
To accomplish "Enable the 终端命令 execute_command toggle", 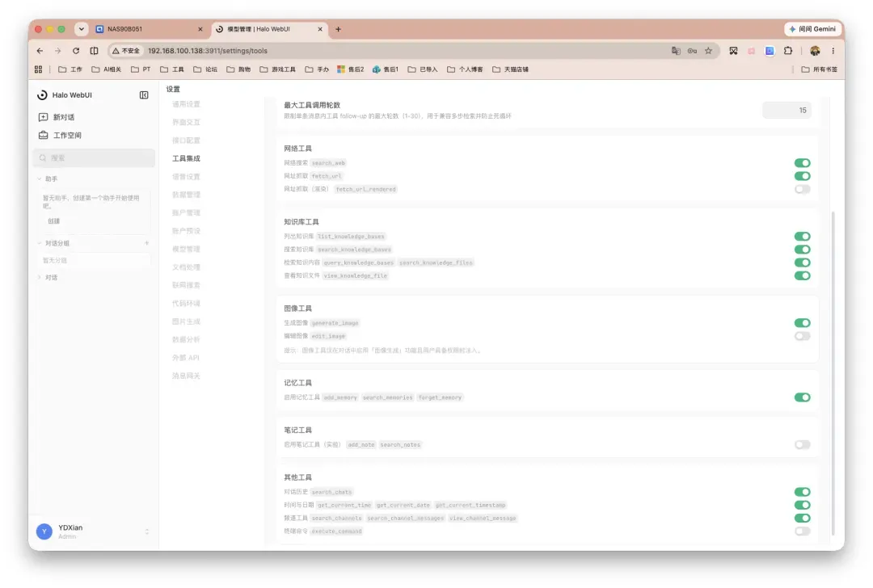I will tap(802, 531).
